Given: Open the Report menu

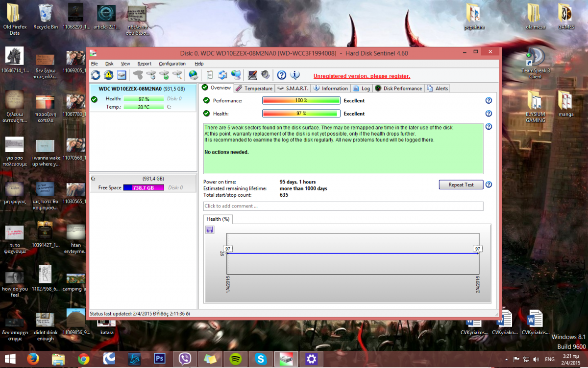Looking at the screenshot, I should [144, 64].
